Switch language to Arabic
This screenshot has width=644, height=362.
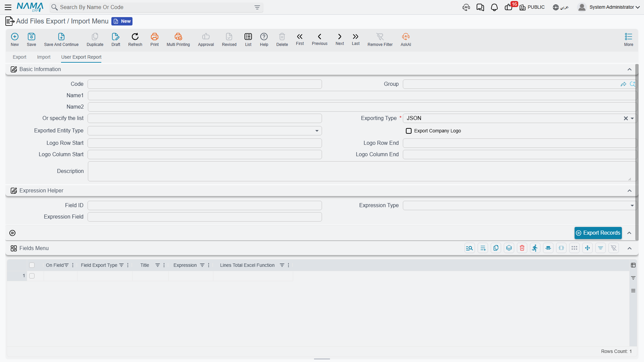561,7
